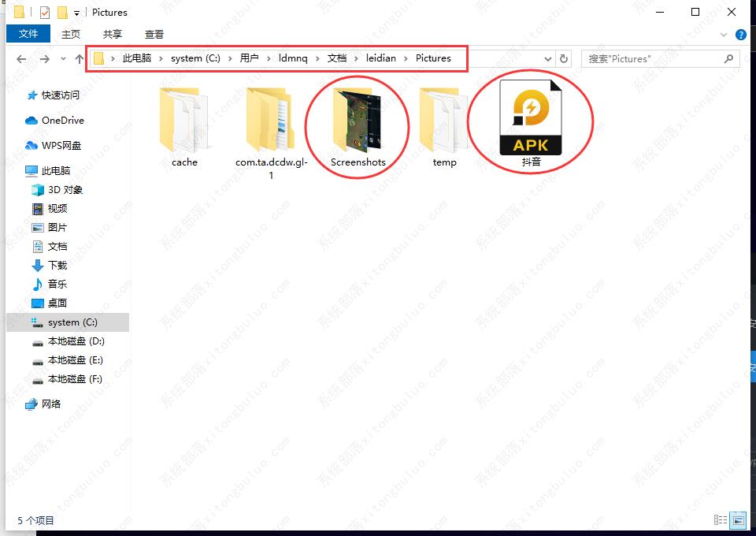Image resolution: width=756 pixels, height=536 pixels.
Task: Click 文档 breadcrumb in address bar
Action: pos(337,58)
